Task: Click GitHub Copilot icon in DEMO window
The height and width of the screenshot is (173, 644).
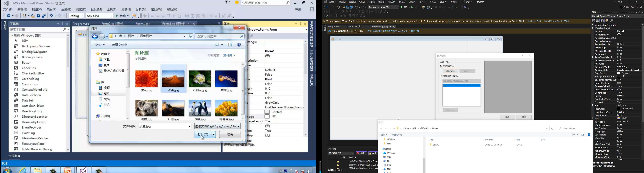Action: point(621,7)
